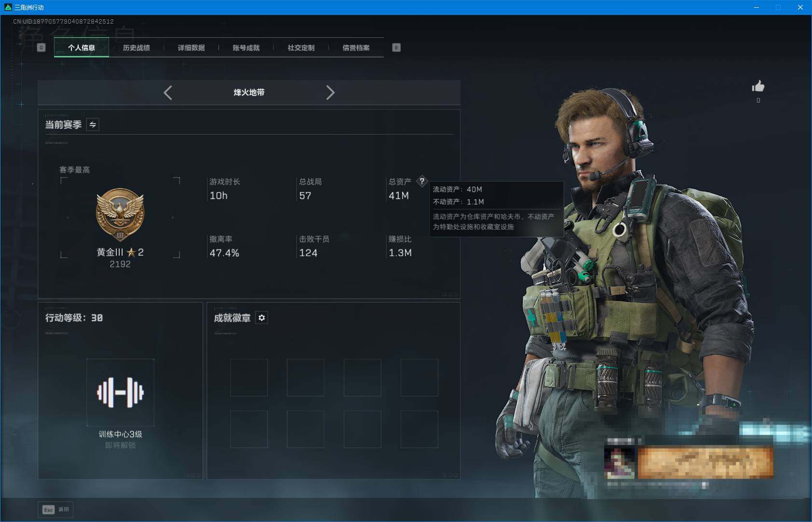Switch to next game mode with right arrow
Image resolution: width=812 pixels, height=522 pixels.
click(x=330, y=93)
